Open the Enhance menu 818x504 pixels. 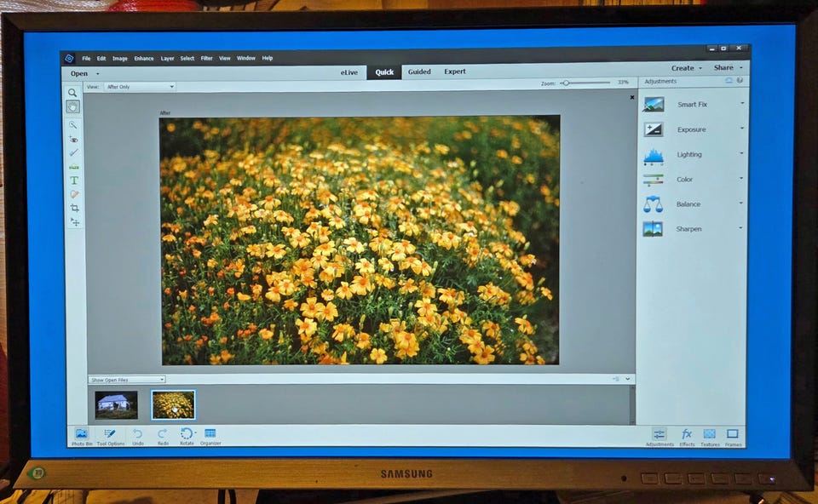click(144, 59)
